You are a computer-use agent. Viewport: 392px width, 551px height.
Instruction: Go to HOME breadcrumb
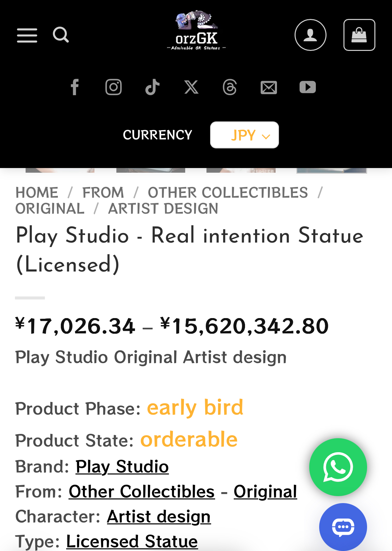37,193
